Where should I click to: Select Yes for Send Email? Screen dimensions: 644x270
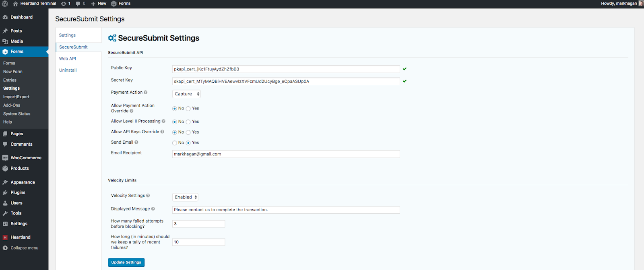coord(188,143)
